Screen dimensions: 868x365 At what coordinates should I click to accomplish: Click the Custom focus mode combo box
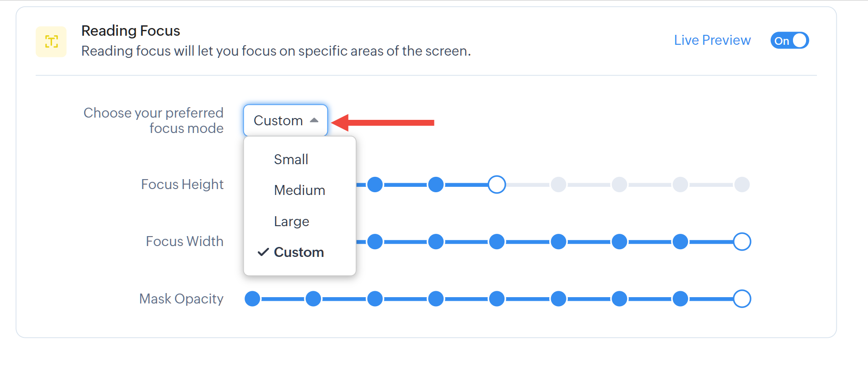[285, 120]
